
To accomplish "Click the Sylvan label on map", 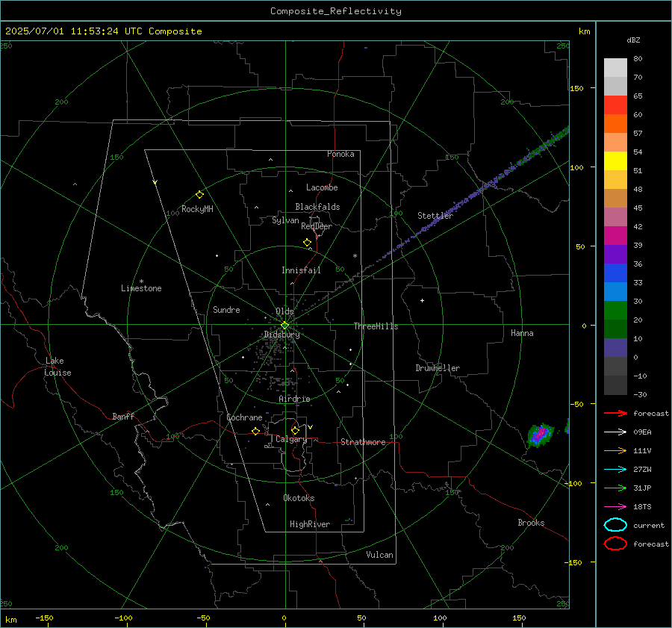I will pyautogui.click(x=285, y=220).
